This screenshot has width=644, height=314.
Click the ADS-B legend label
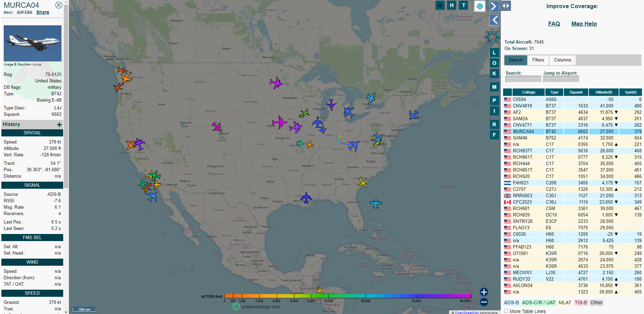tap(511, 303)
